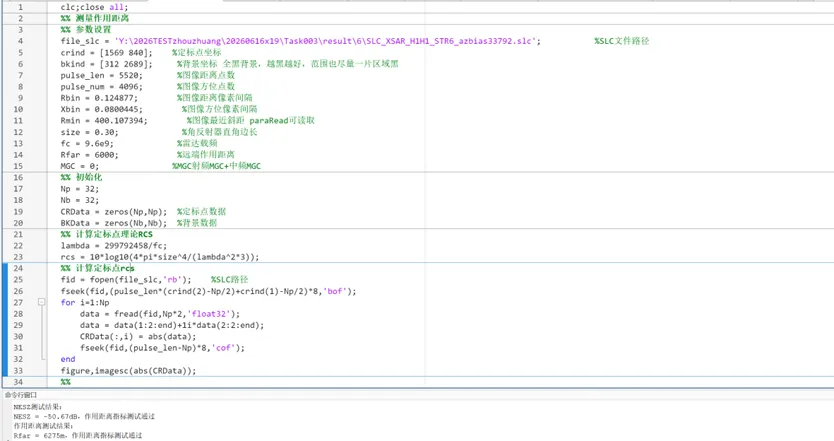
Task: Click 'fid = fopen(file_slc,'rb');' code
Action: 126,279
